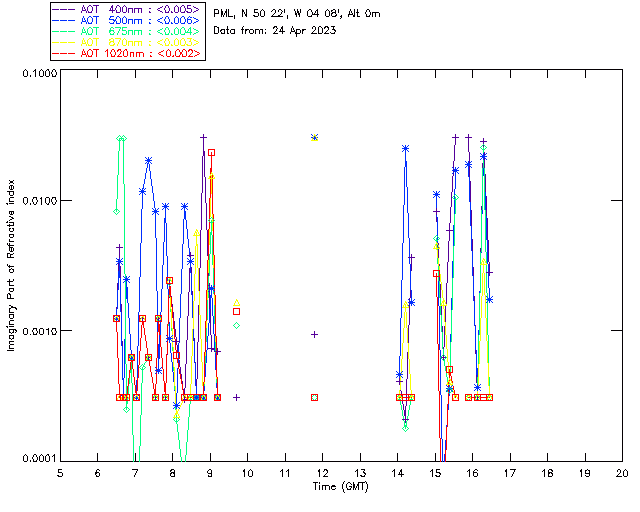This screenshot has width=640, height=512.
Task: Click the isolated red square marker near 9:40
Action: [x=237, y=311]
